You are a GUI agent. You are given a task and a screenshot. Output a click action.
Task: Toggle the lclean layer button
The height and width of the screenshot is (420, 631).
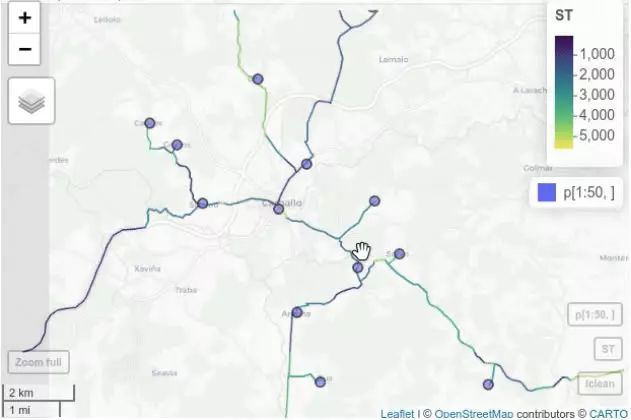tap(600, 383)
